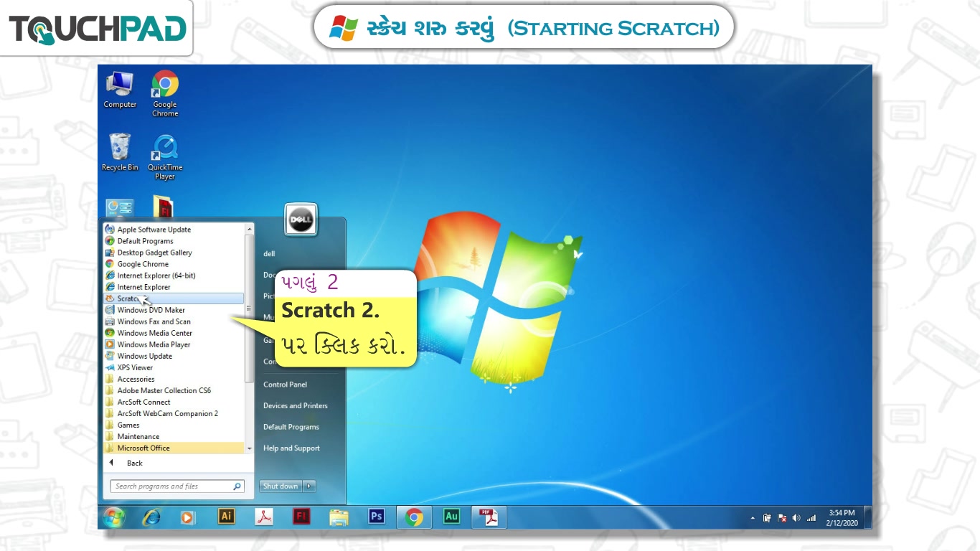Open media player icon on the taskbar
Viewport: 980px width, 551px height.
pyautogui.click(x=188, y=517)
